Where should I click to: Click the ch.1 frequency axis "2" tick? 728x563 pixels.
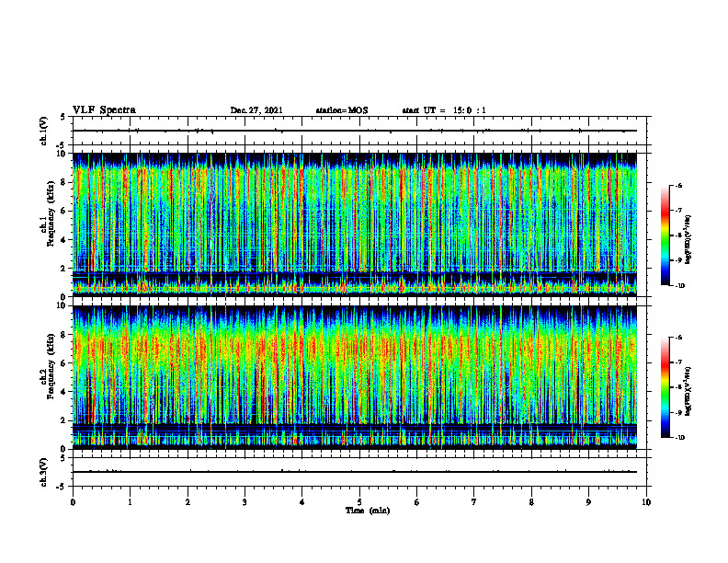click(x=64, y=268)
